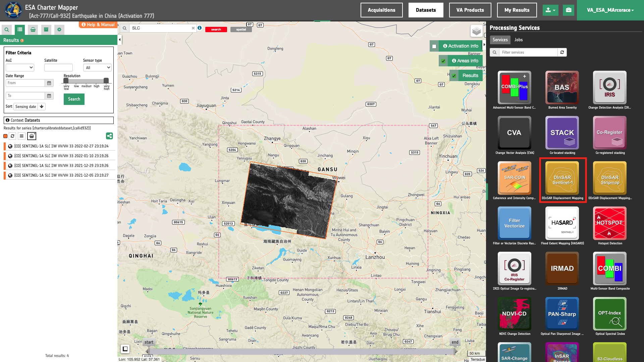Launch the SAR-COIN service
The width and height of the screenshot is (644, 362).
click(515, 178)
